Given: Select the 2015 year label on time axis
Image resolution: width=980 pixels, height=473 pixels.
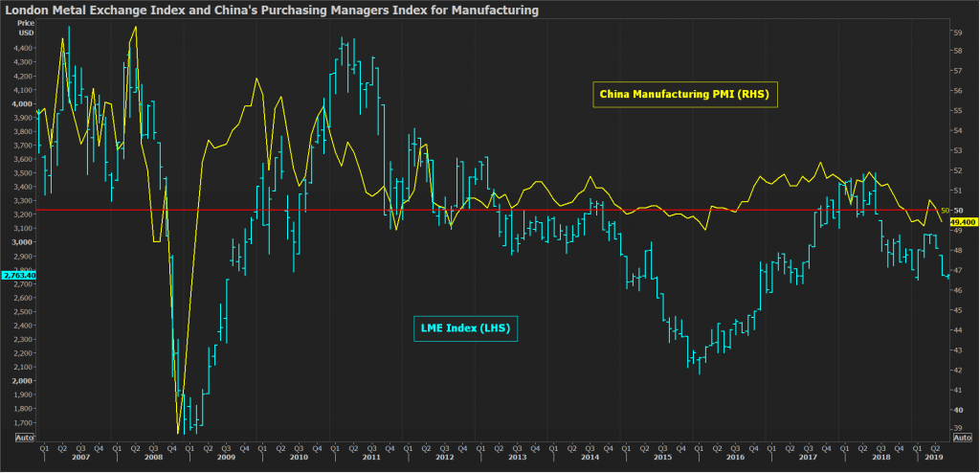Looking at the screenshot, I should (x=661, y=458).
